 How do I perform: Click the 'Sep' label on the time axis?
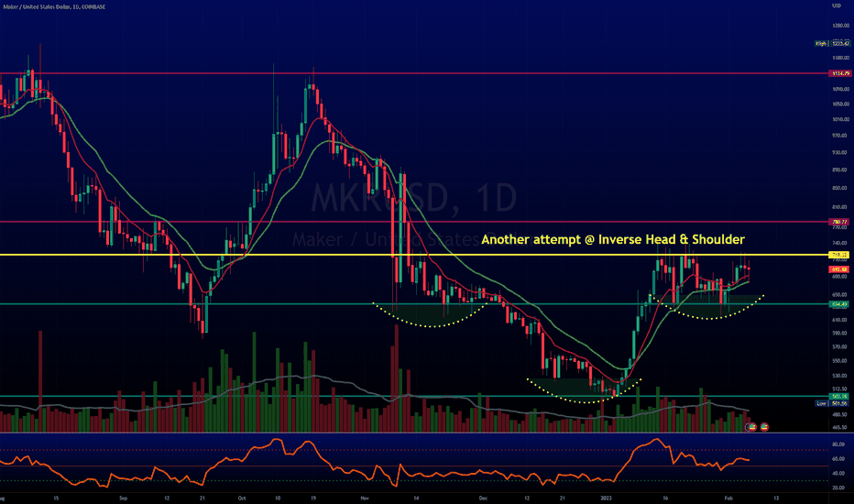(123, 498)
